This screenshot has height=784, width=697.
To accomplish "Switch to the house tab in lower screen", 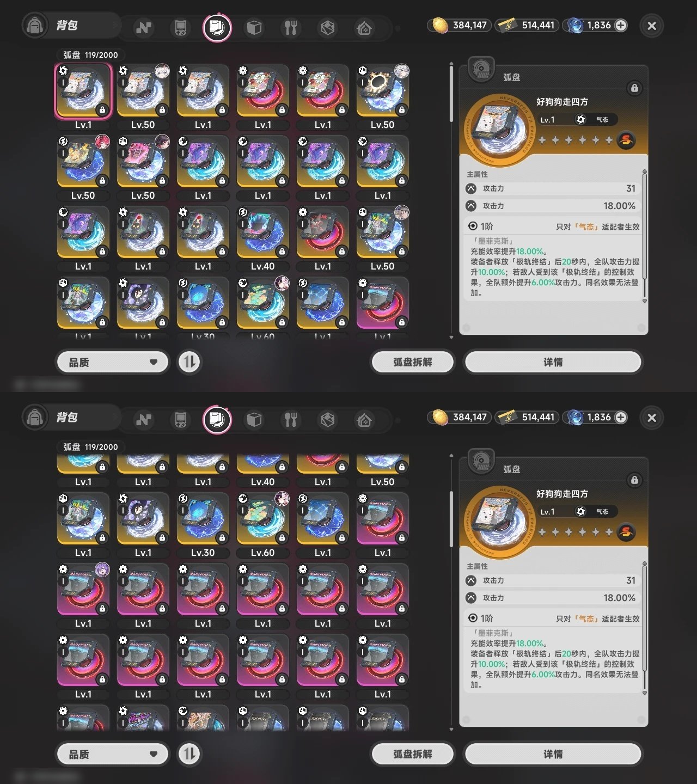I will point(364,420).
